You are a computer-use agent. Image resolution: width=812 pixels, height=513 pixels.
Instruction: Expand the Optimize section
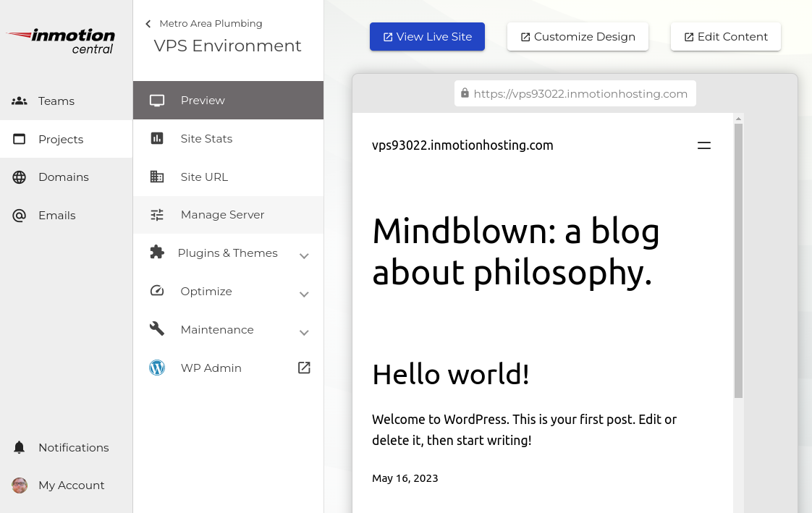(304, 294)
